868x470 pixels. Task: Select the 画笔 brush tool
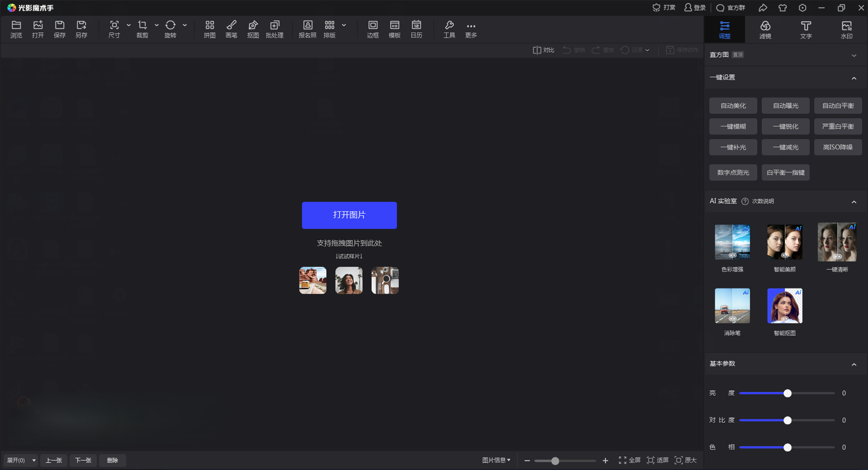pos(231,29)
